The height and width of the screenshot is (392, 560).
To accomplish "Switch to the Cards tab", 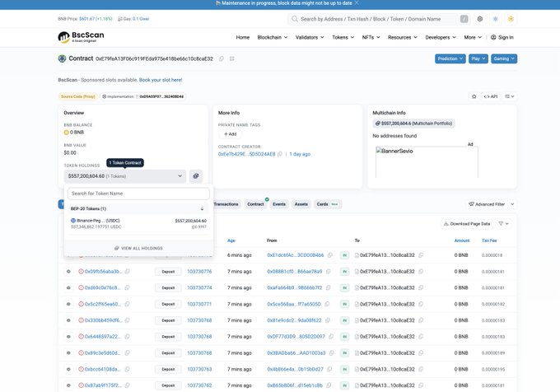I will click(328, 204).
